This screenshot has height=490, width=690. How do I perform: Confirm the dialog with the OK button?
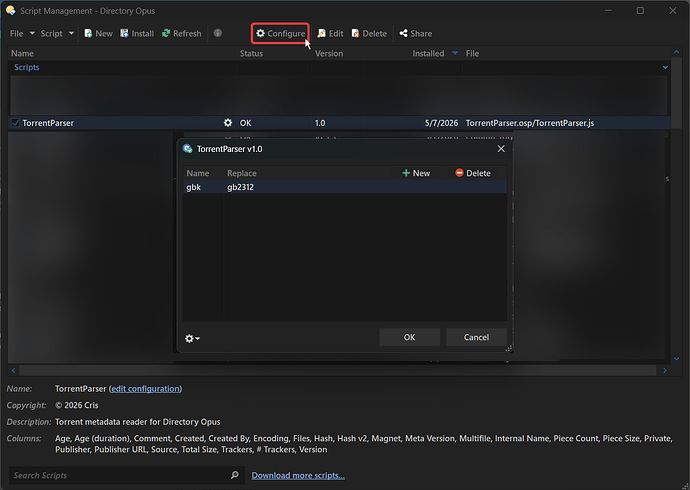(409, 337)
